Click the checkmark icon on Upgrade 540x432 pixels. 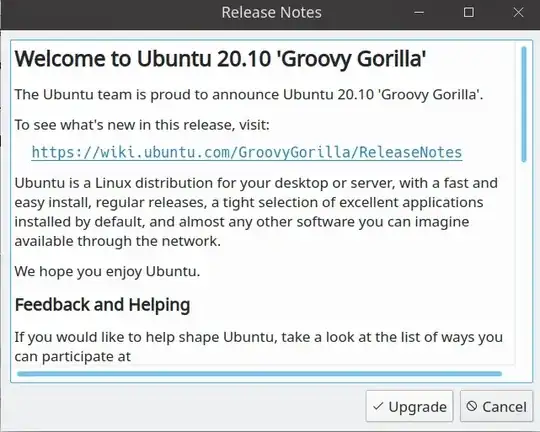[x=378, y=406]
